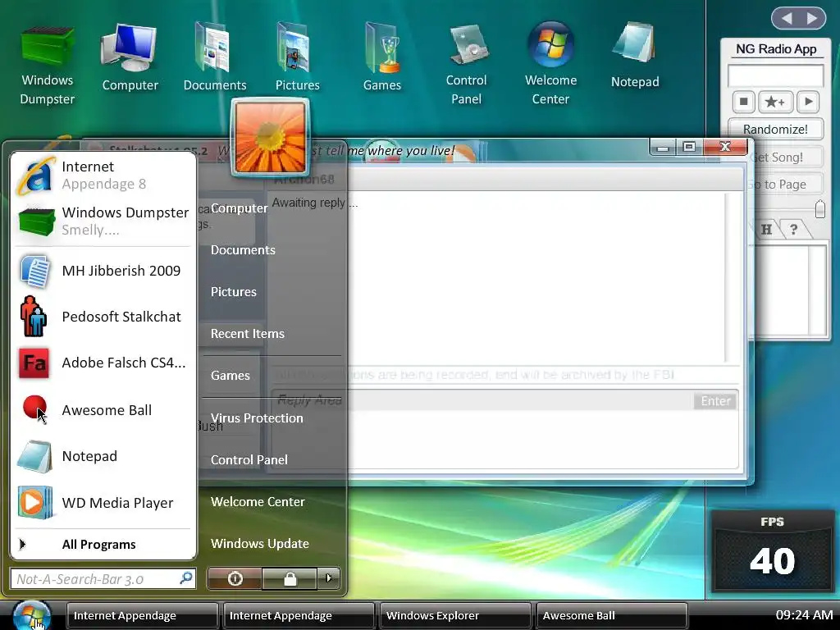840x630 pixels.
Task: Click the NG Radio App text field
Action: pyautogui.click(x=775, y=75)
